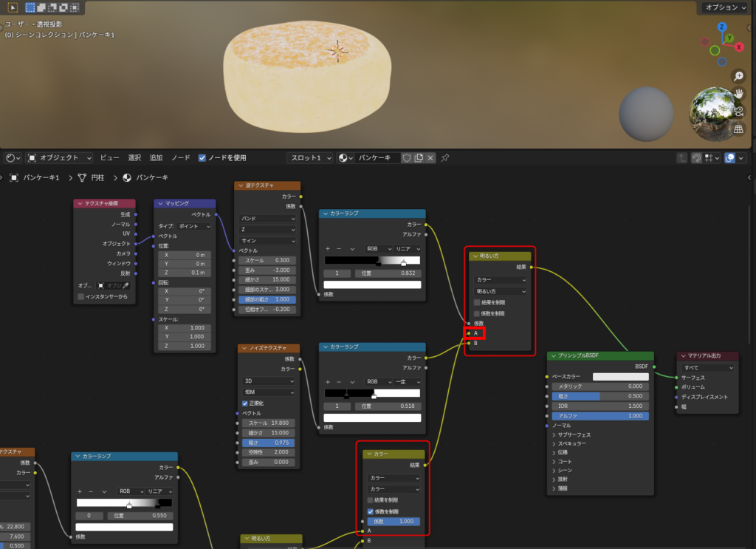Toggle 係数を制限 checkbox in カラー mix node
Viewport: 756px width, 549px height.
click(x=371, y=511)
